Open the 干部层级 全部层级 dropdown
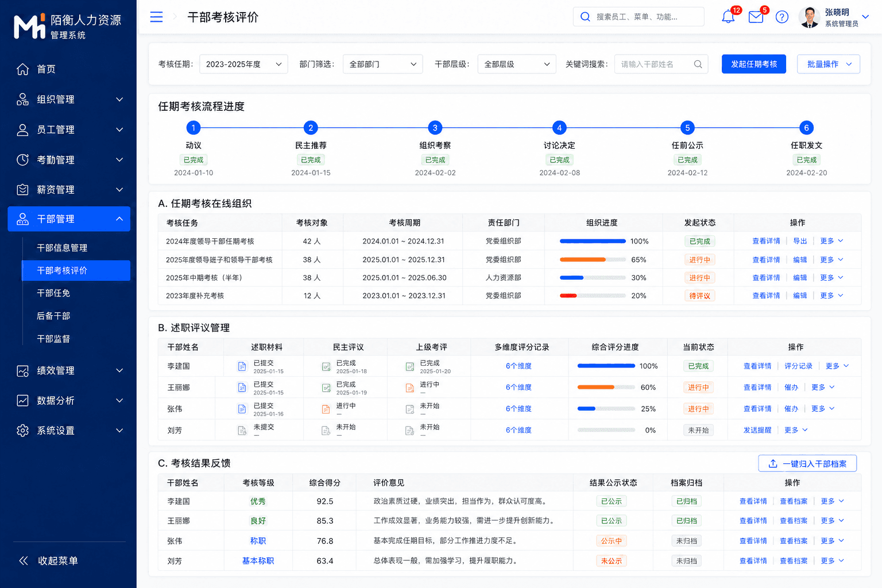 [x=517, y=64]
